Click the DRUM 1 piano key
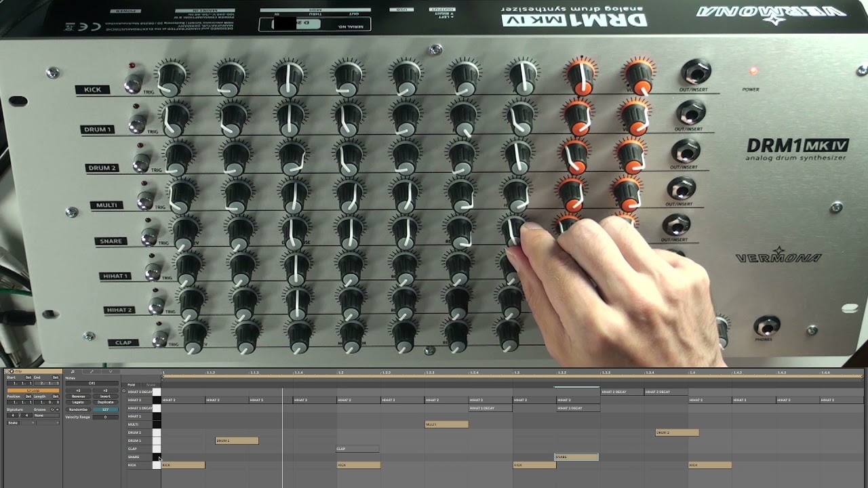Screen dimensions: 868x488 click(x=157, y=441)
